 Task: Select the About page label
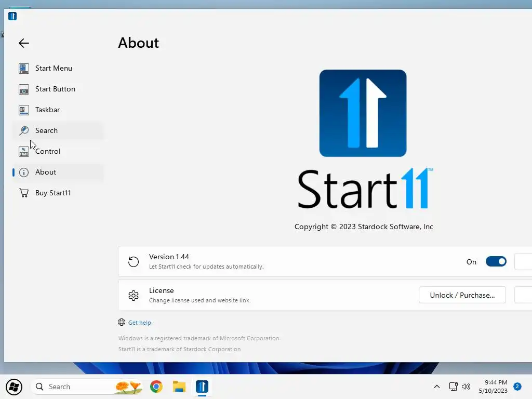(46, 172)
